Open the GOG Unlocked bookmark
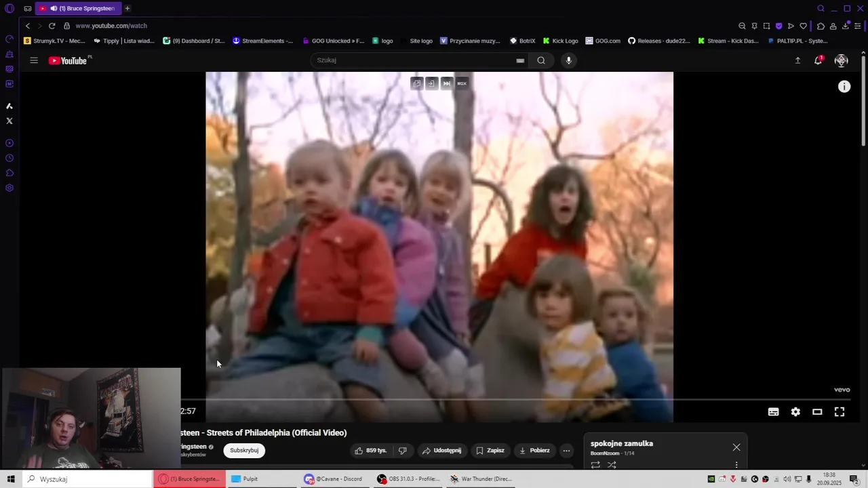868x488 pixels. click(333, 41)
